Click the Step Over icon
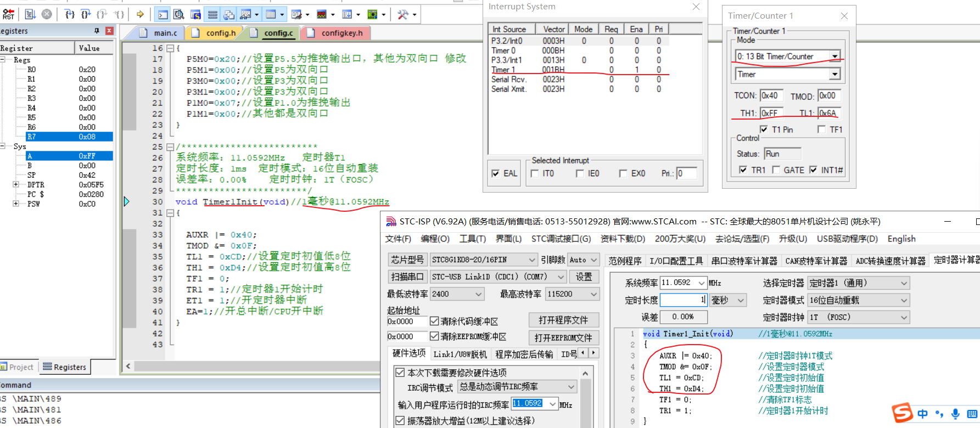Image resolution: width=980 pixels, height=428 pixels. coord(86,14)
